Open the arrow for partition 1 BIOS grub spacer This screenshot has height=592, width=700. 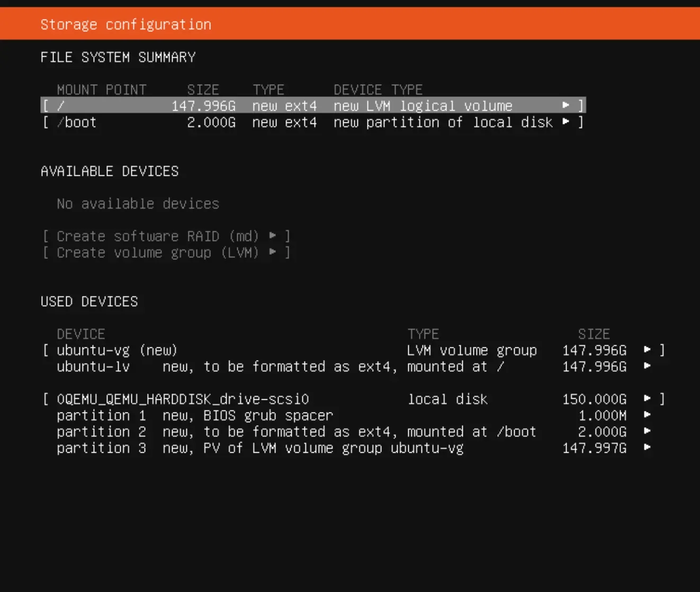(647, 415)
